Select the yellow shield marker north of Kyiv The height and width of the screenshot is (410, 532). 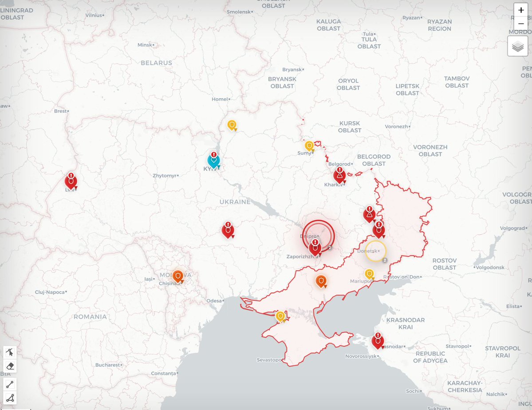click(x=232, y=125)
